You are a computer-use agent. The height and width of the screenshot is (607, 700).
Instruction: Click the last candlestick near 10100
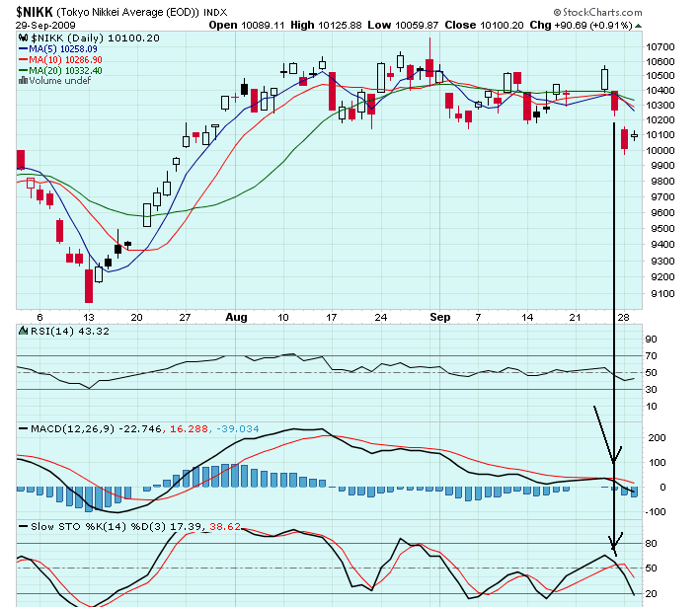point(634,135)
